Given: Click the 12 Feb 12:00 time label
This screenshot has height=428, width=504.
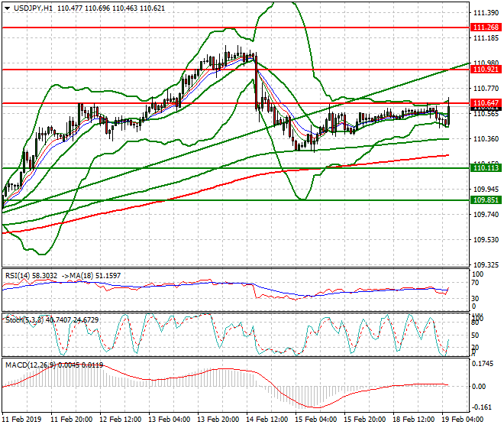Looking at the screenshot, I should [x=121, y=420].
